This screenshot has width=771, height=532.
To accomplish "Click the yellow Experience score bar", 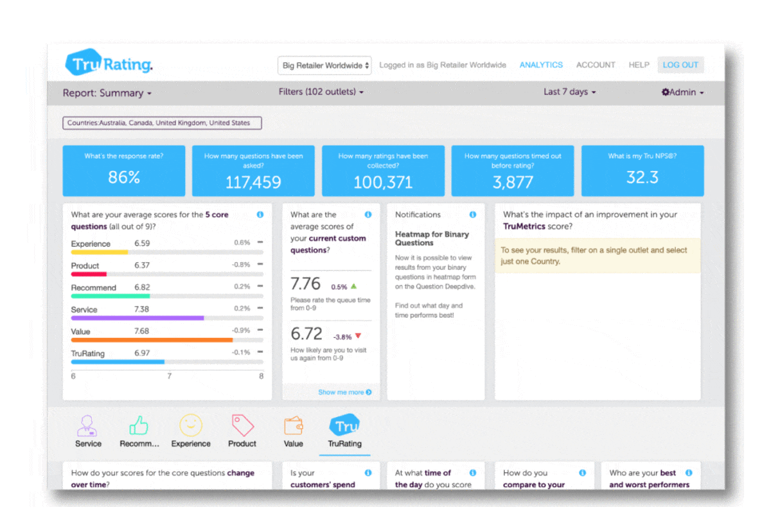I will click(100, 253).
